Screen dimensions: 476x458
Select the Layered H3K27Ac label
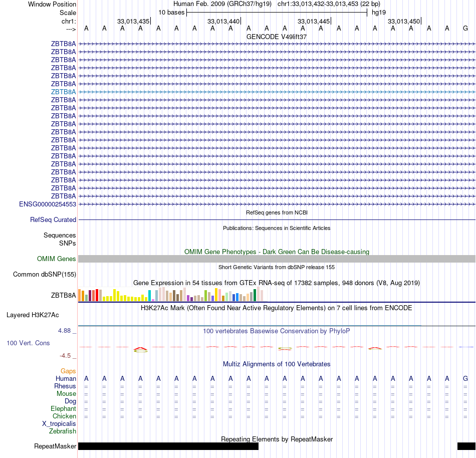[x=33, y=315]
